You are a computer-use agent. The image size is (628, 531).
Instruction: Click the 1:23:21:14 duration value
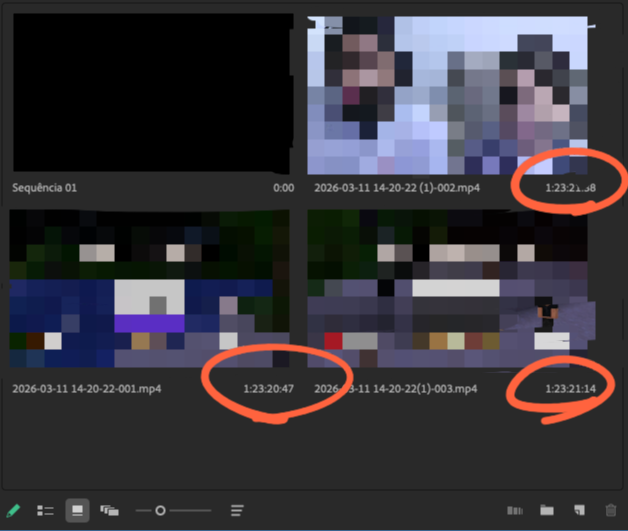(570, 389)
